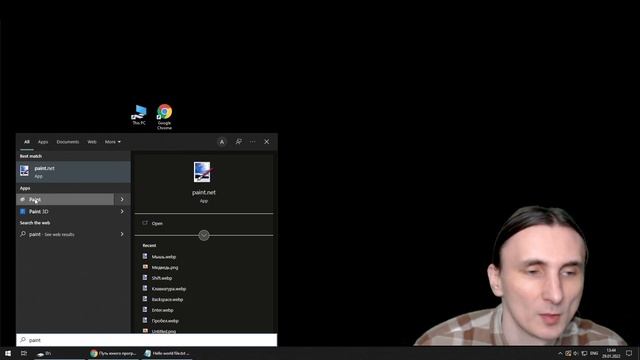The image size is (640, 360).
Task: Open the taskbar clock and date
Action: 611,353
